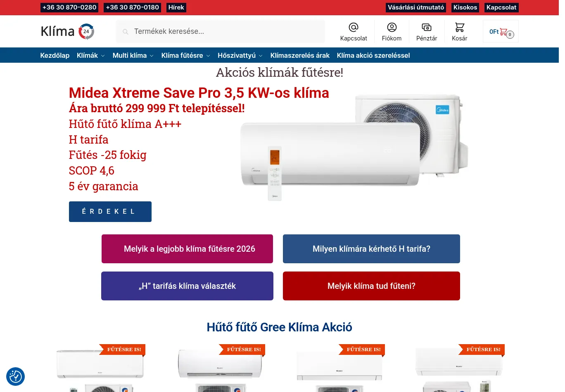Click the search magnifier icon
The image size is (565, 392).
pyautogui.click(x=126, y=31)
